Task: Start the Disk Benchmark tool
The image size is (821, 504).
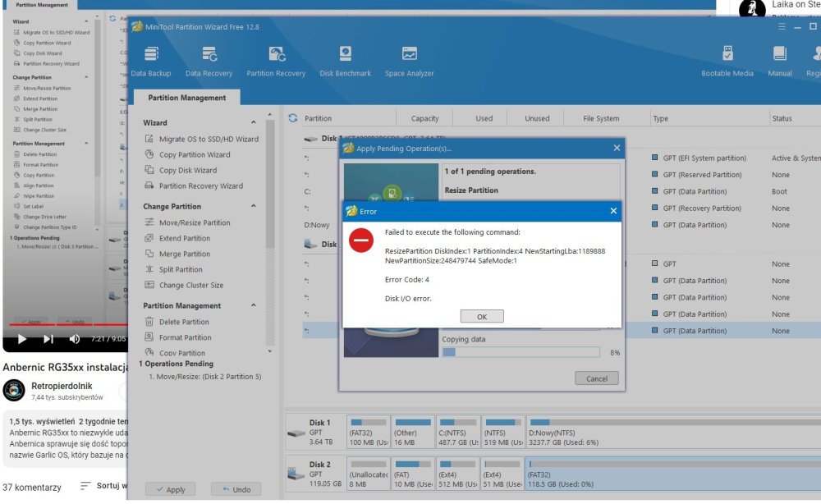Action: click(345, 62)
